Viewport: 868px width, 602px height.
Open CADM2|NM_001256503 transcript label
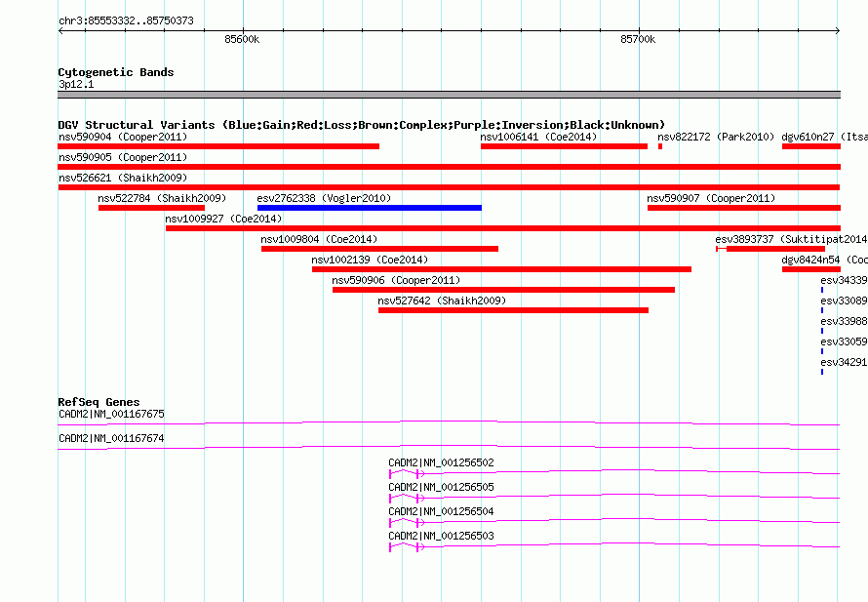[x=441, y=536]
